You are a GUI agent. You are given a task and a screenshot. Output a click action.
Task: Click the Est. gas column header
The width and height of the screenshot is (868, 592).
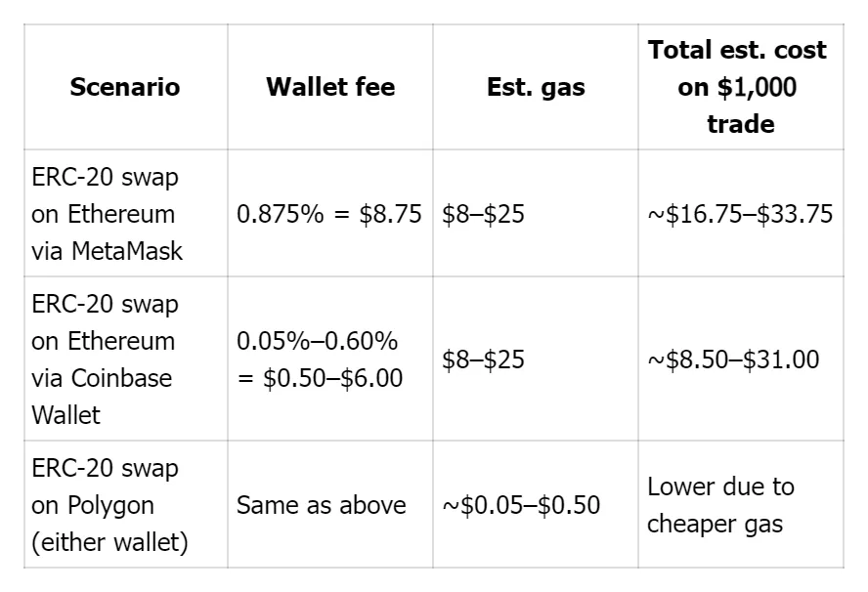(x=536, y=87)
